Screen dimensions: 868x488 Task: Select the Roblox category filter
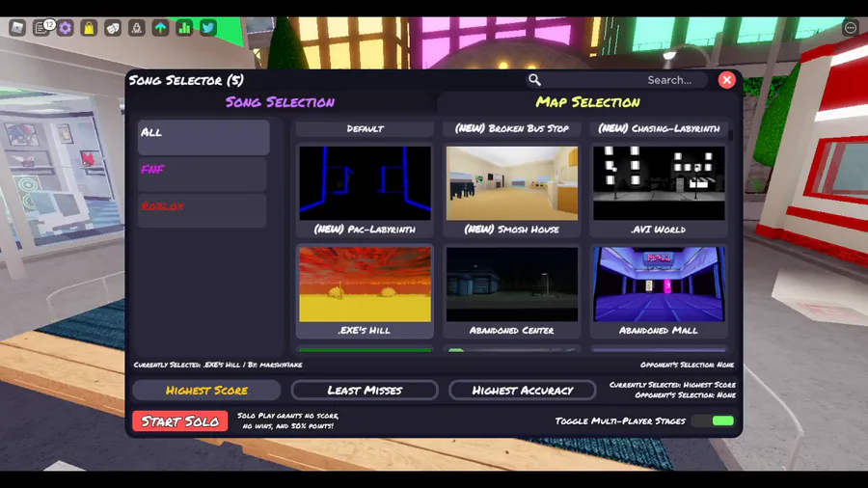click(203, 211)
